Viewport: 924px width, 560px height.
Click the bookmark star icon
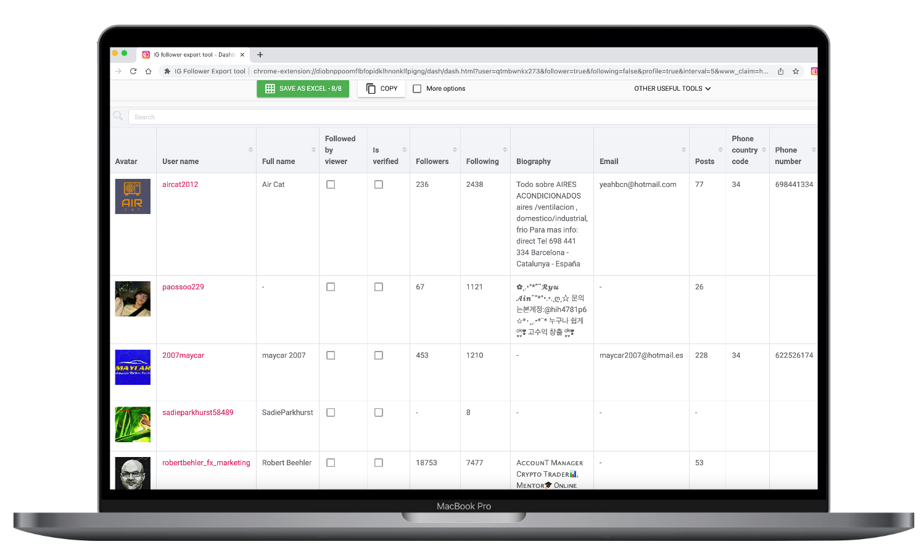tap(796, 72)
